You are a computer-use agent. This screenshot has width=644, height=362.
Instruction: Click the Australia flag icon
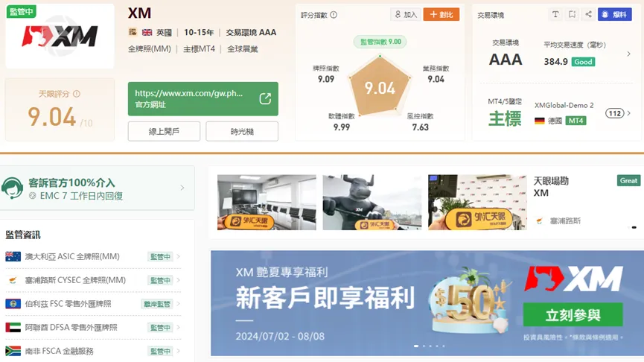[x=13, y=256]
